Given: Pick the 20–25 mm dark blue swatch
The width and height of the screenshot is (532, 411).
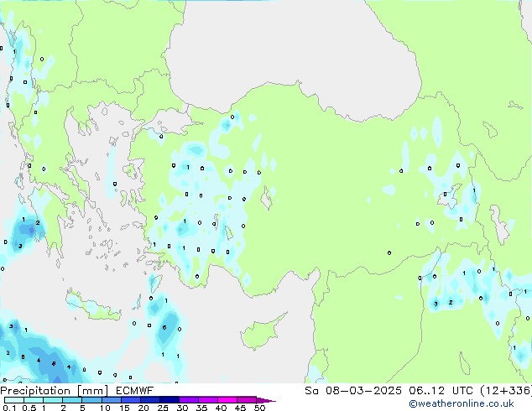Looking at the screenshot, I should [x=149, y=400].
